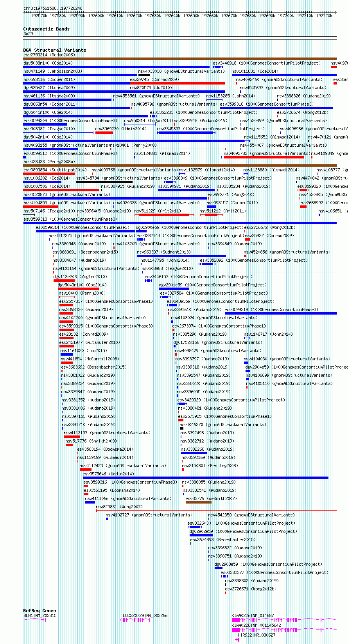Select esv25937 (Conrad2009) variant label
This screenshot has width=348, height=644.
269,236
